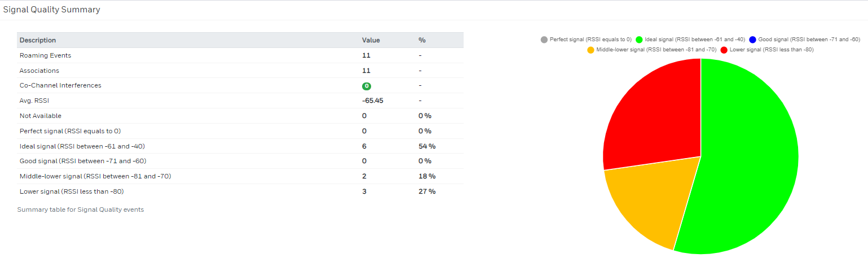Click the green zero interference badge
This screenshot has width=868, height=262.
(367, 86)
